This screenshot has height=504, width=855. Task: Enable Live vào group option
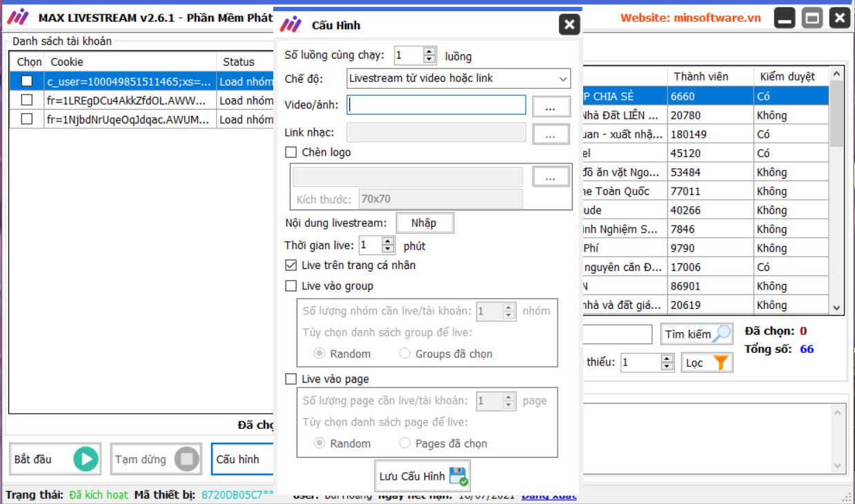291,286
